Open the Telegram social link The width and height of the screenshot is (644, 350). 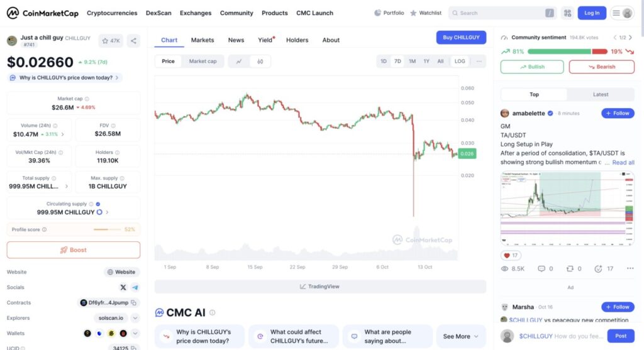coord(135,287)
